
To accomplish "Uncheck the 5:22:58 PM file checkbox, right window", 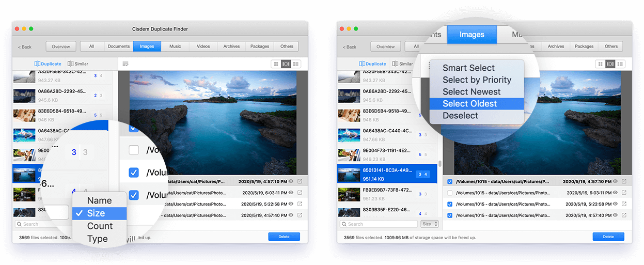I will [x=450, y=205].
